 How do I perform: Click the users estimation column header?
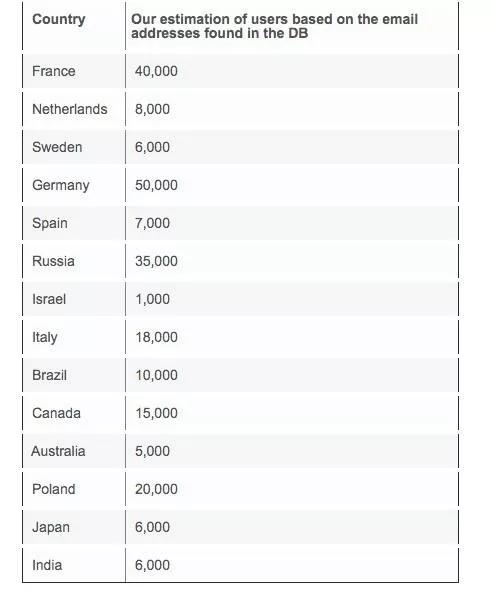[x=274, y=26]
